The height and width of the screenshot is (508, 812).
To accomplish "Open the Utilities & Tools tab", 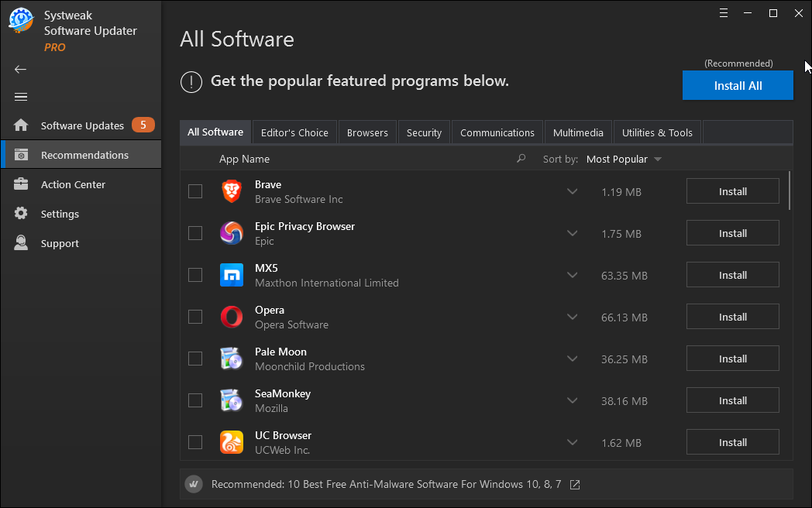I will click(x=657, y=132).
